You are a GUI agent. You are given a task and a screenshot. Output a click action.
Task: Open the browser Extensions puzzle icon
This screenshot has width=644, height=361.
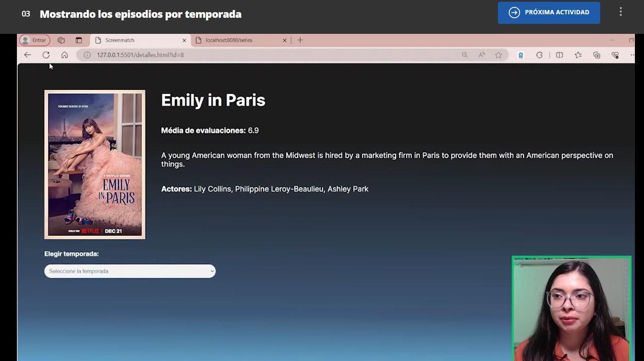(539, 55)
